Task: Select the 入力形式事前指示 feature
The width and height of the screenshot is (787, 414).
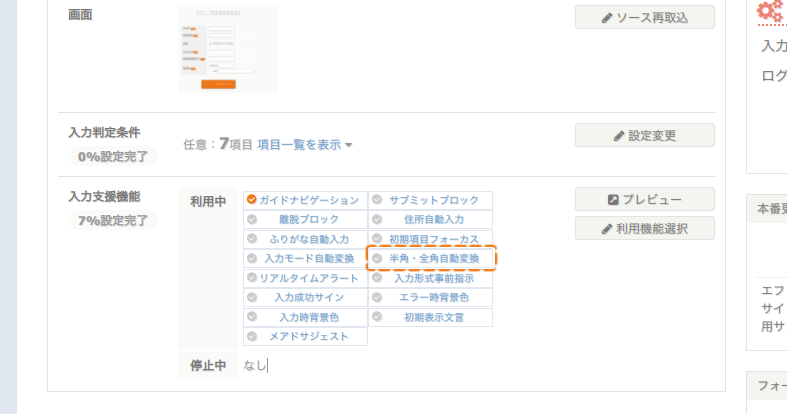Action: click(x=430, y=278)
